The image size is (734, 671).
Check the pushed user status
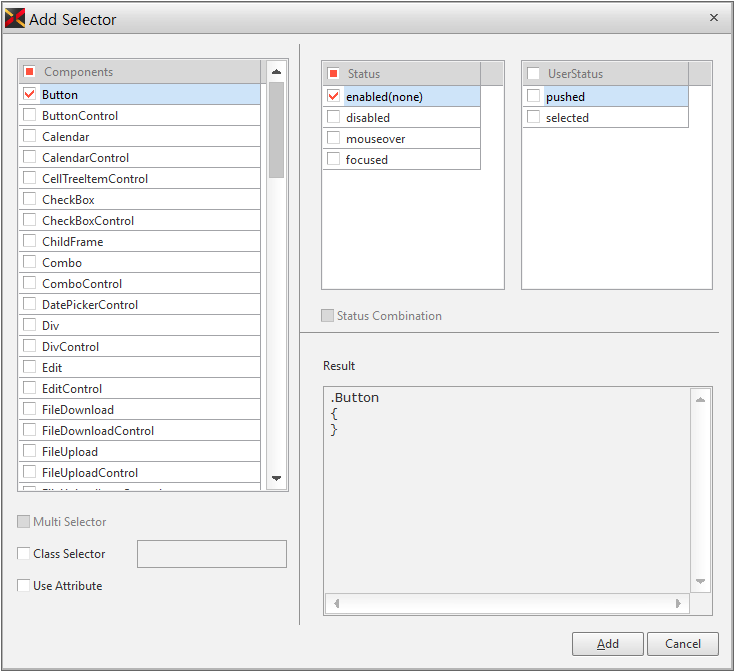(x=534, y=96)
